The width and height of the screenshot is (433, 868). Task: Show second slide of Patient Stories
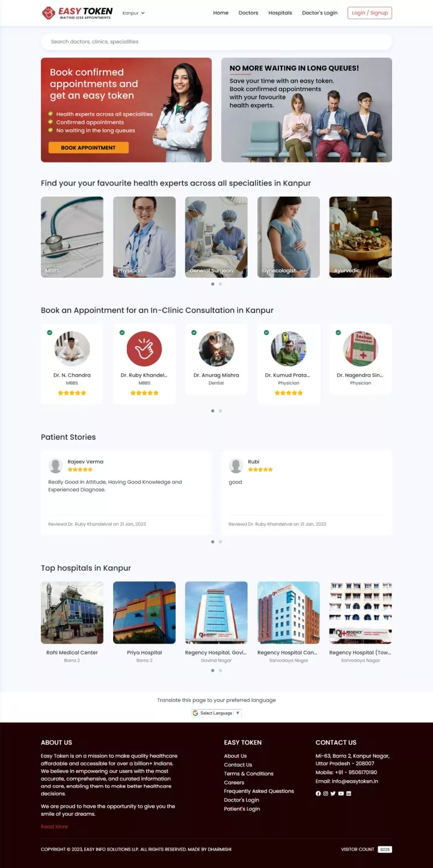pyautogui.click(x=220, y=541)
